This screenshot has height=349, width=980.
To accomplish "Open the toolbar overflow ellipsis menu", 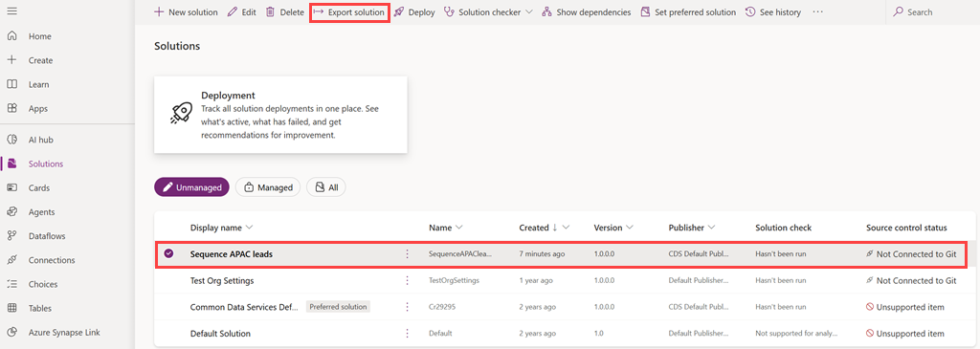I will 817,11.
